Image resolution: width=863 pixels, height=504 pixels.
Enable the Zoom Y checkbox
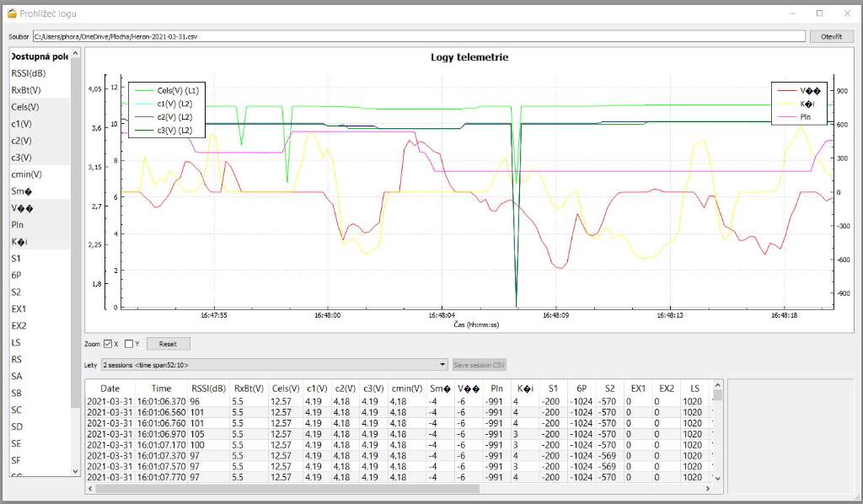[x=129, y=344]
